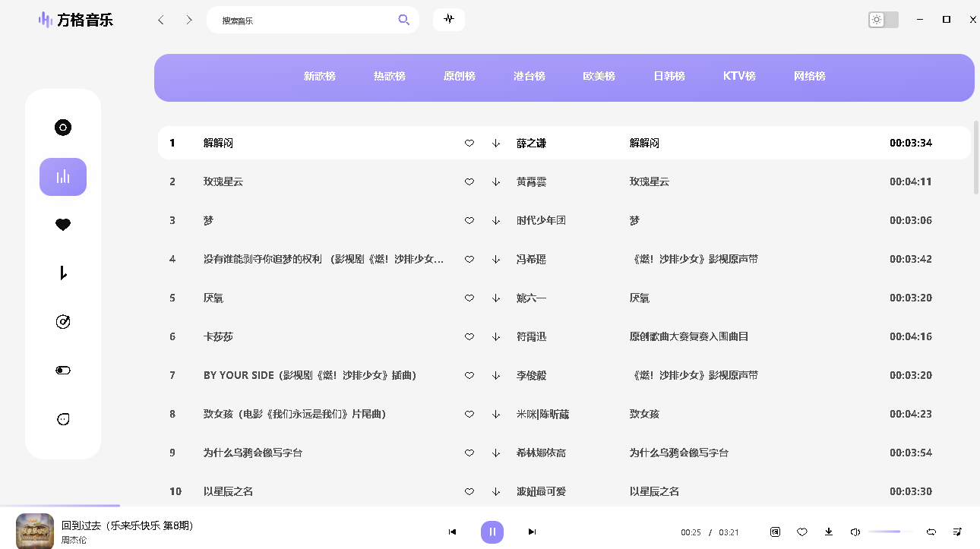Screen dimensions: 980x549
Task: Like the song 解解闷 with heart
Action: pos(469,143)
